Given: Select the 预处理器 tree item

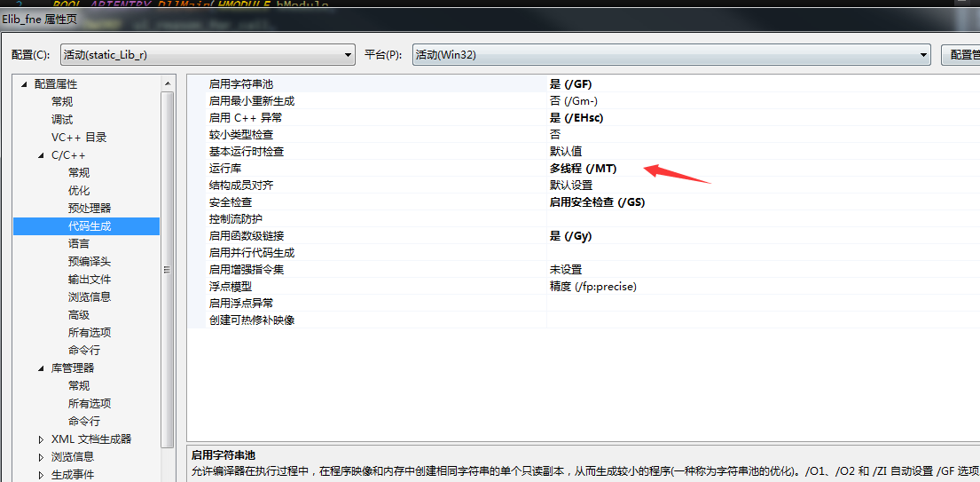Looking at the screenshot, I should [x=90, y=209].
